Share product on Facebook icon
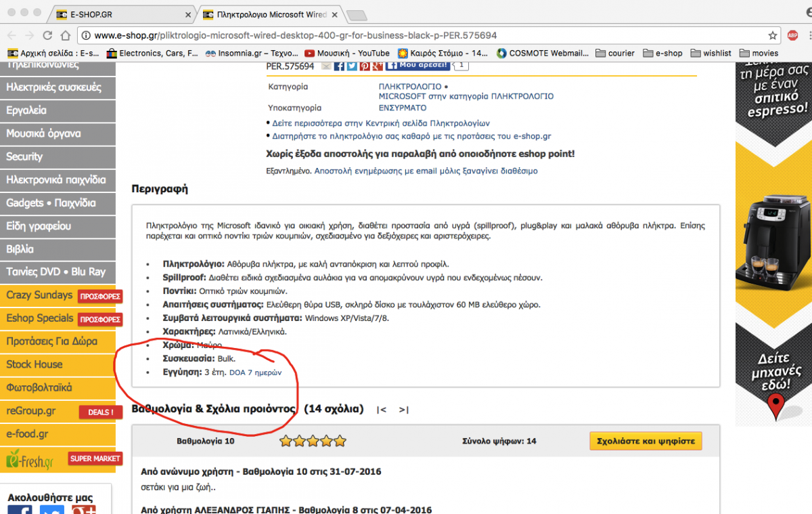 click(x=340, y=66)
